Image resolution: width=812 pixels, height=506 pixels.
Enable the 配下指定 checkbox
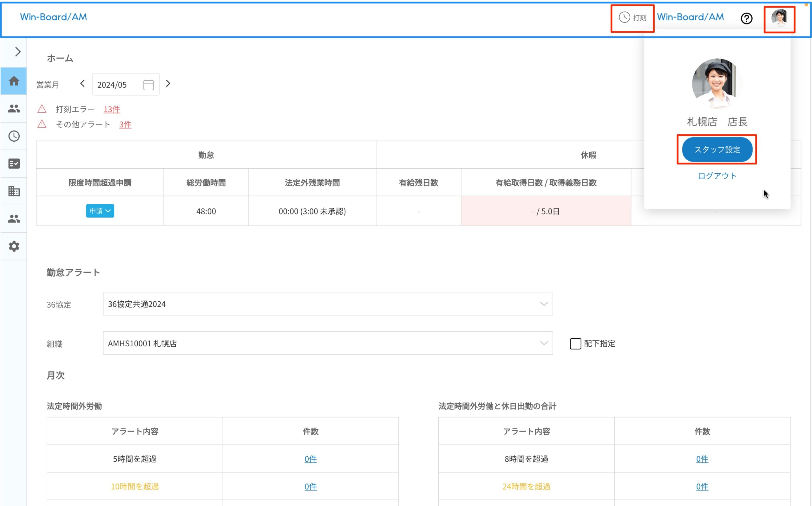point(575,343)
